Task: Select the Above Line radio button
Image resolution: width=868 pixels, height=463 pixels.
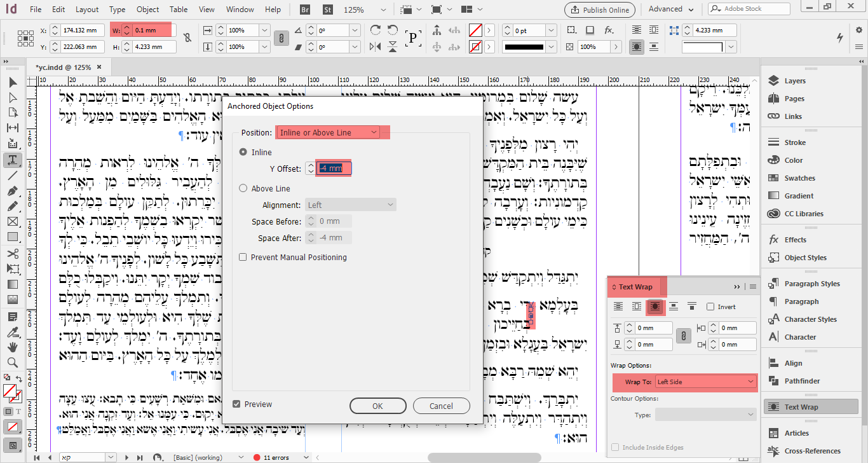Action: coord(243,188)
